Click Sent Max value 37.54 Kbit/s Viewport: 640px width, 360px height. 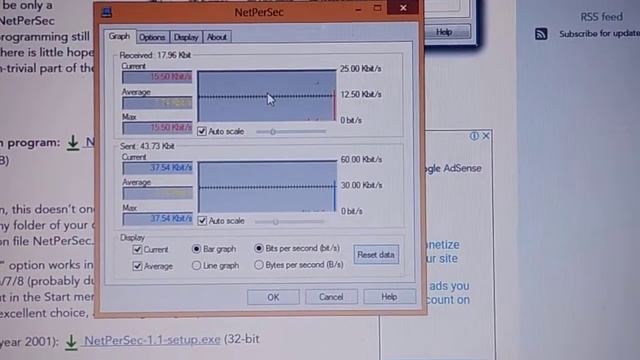coord(158,219)
